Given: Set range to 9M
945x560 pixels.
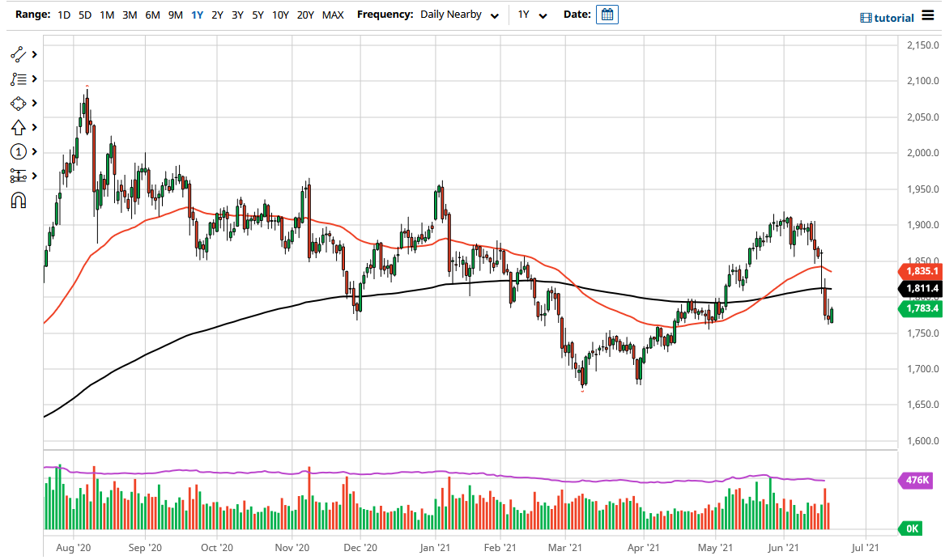Looking at the screenshot, I should (x=176, y=15).
